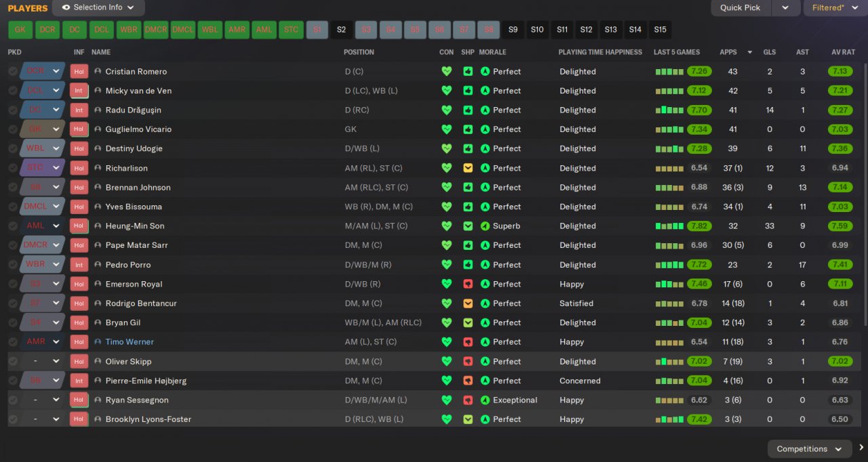Open Timo Werner's player name link
Viewport: 868px width, 462px height.
pos(130,342)
